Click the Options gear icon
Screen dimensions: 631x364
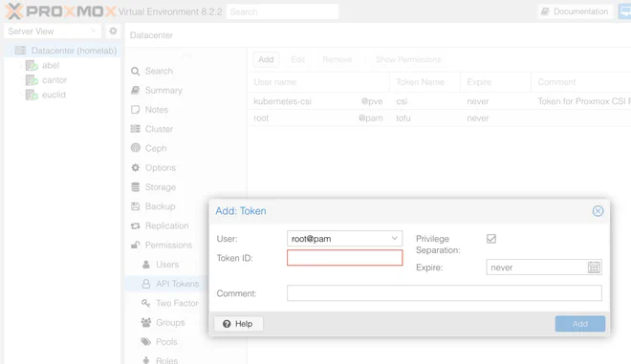(135, 167)
